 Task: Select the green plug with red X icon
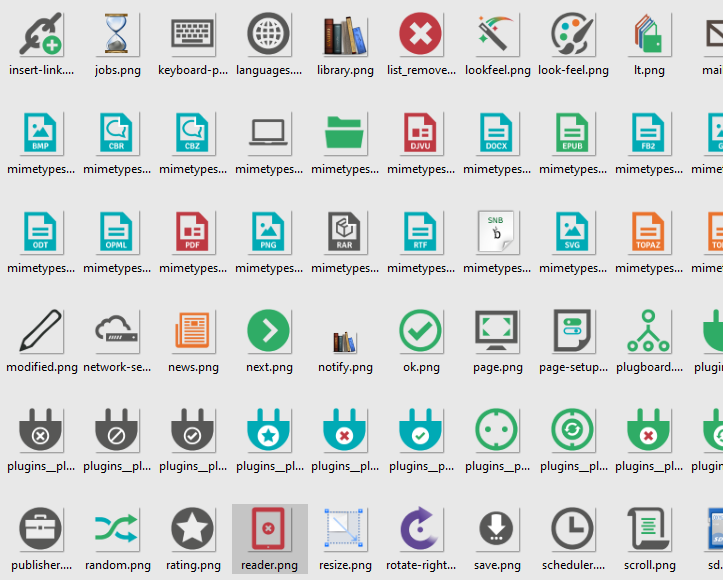click(x=648, y=430)
